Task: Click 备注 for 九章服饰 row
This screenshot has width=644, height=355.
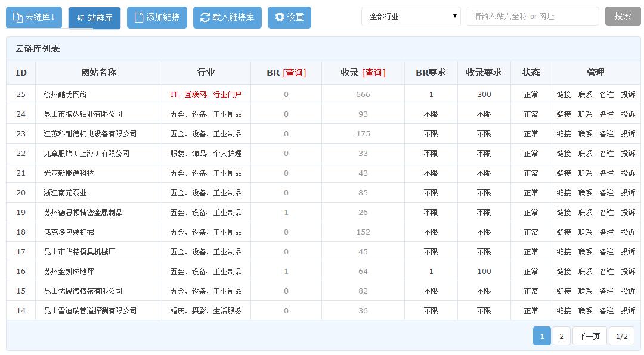Action: pyautogui.click(x=606, y=154)
